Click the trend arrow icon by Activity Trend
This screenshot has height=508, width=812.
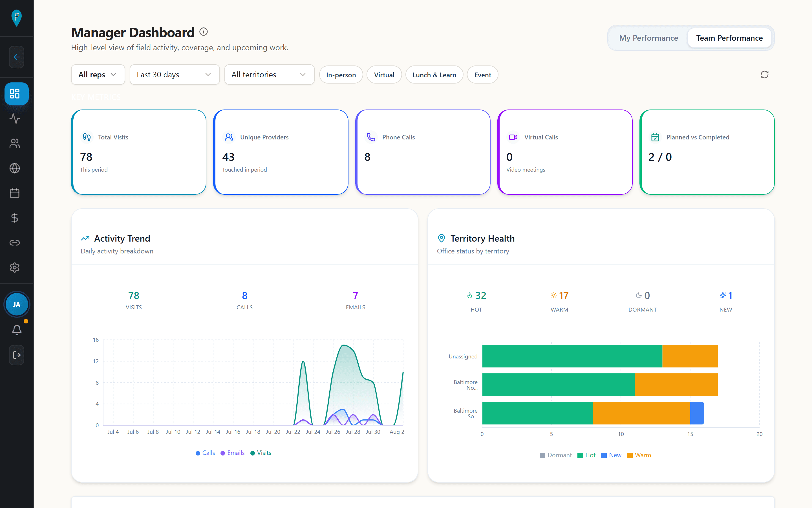85,238
